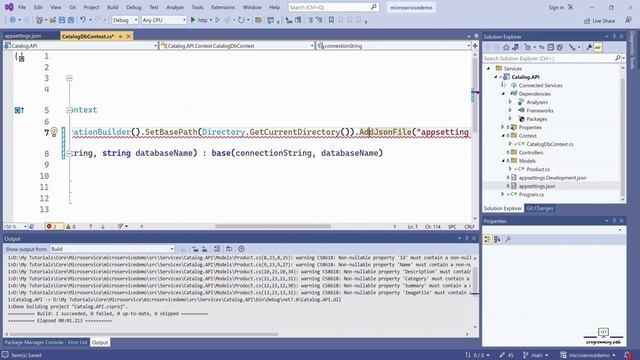Click the microservicedemo repository in the status bar
The width and height of the screenshot is (640, 360).
click(x=588, y=355)
